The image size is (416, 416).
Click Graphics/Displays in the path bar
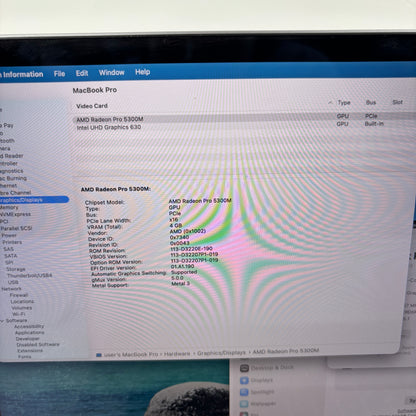click(x=221, y=352)
